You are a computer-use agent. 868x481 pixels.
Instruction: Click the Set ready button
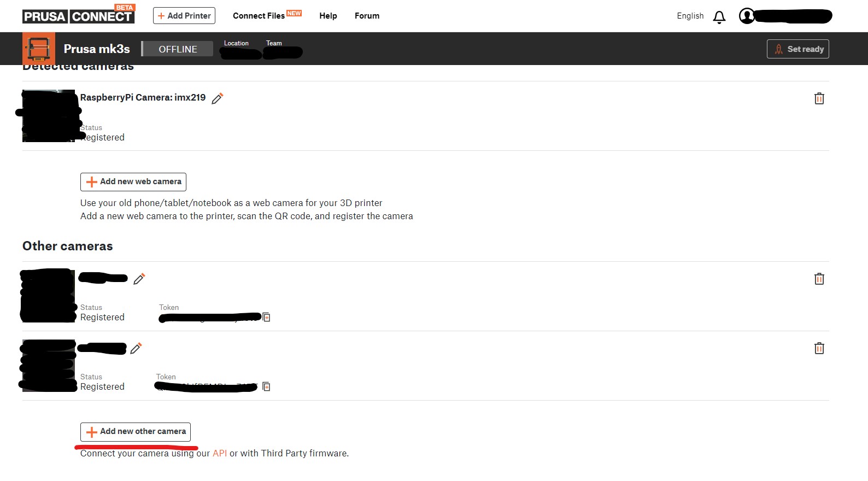[798, 49]
